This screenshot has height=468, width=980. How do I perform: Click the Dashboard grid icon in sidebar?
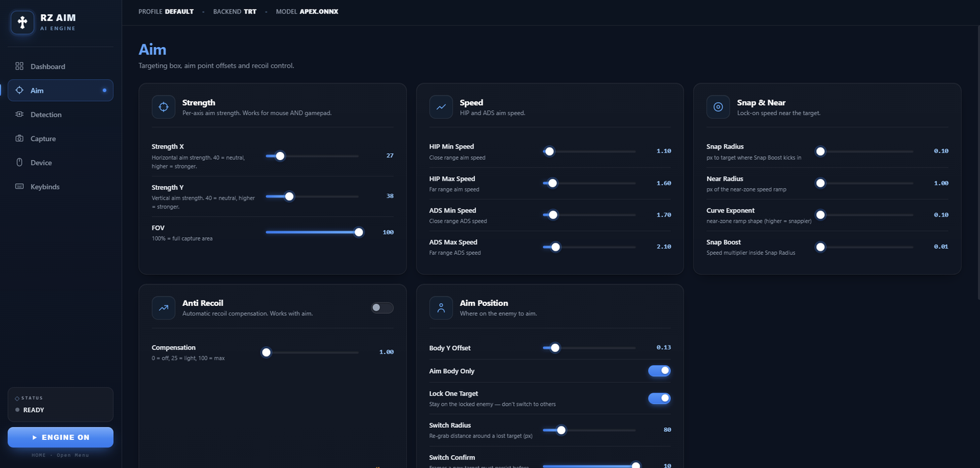coord(19,66)
